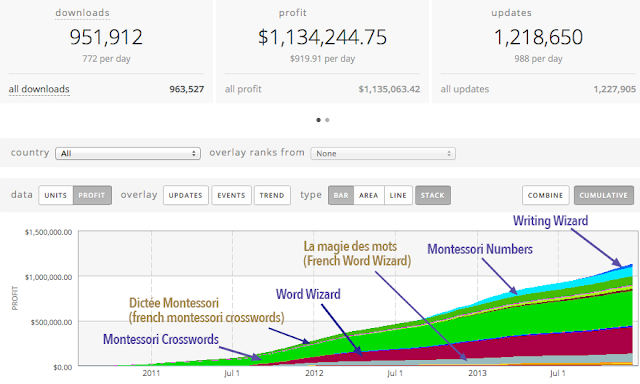
Task: Toggle STACK mode button
Action: click(x=433, y=195)
